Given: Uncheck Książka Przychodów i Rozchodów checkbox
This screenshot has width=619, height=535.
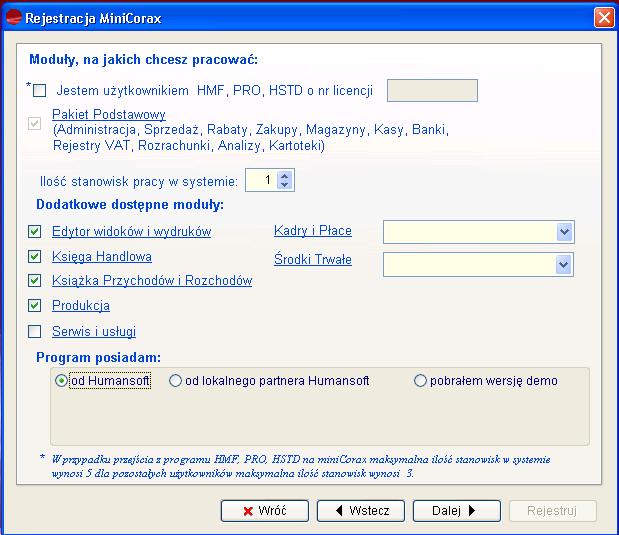Looking at the screenshot, I should click(x=35, y=281).
